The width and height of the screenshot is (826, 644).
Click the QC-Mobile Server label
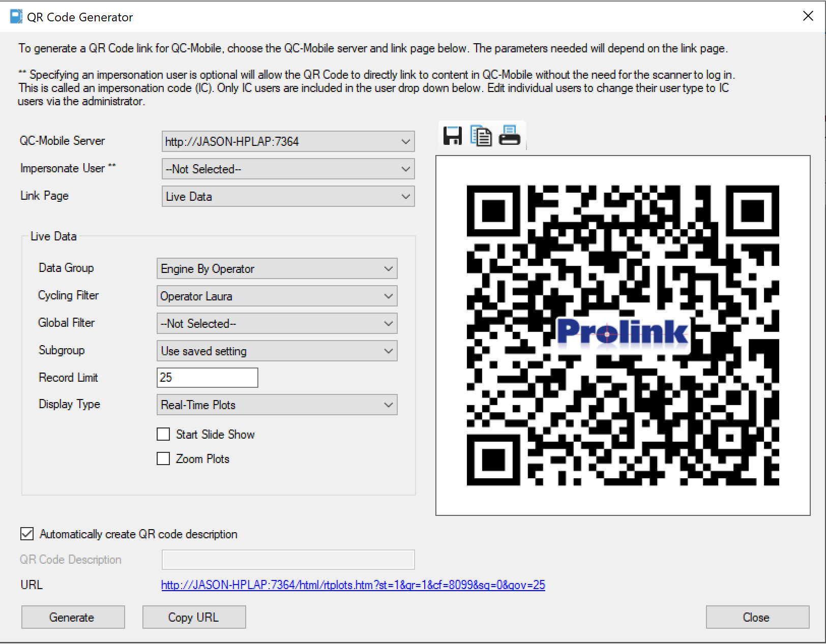pos(62,141)
